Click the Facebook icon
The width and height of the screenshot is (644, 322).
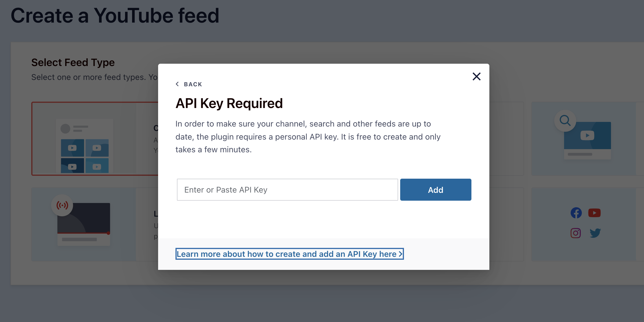coord(576,213)
